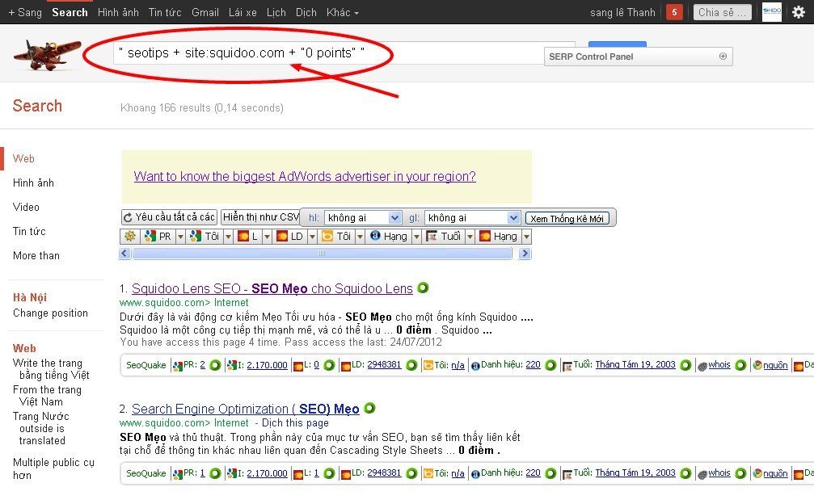Open 'Dịch' translate in the top bar
814x504 pixels.
coord(306,12)
